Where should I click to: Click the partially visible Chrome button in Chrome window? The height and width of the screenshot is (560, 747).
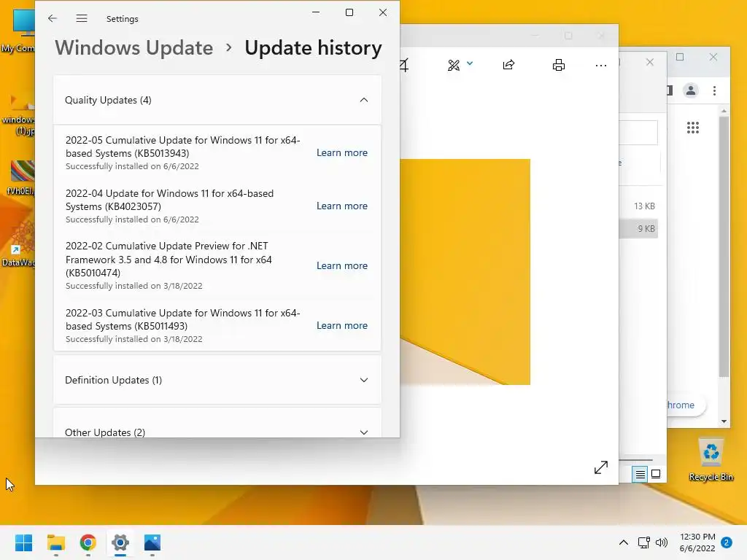686,405
